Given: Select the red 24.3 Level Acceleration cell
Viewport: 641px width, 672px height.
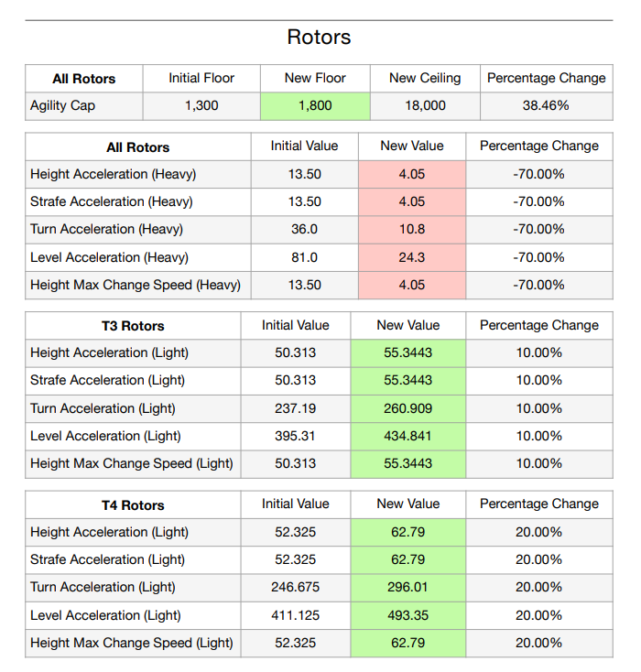Looking at the screenshot, I should pos(412,257).
